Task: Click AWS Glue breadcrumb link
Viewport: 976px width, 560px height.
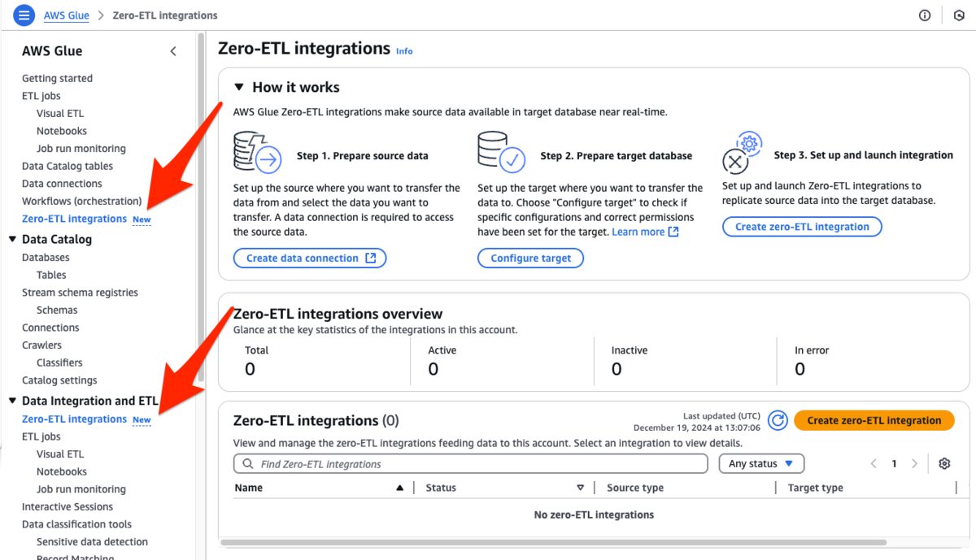Action: (x=67, y=15)
